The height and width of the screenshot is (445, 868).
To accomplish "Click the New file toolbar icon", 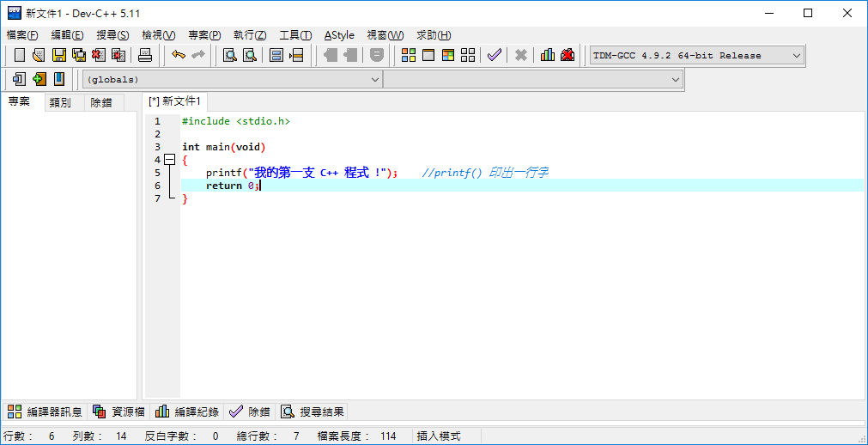I will (20, 55).
